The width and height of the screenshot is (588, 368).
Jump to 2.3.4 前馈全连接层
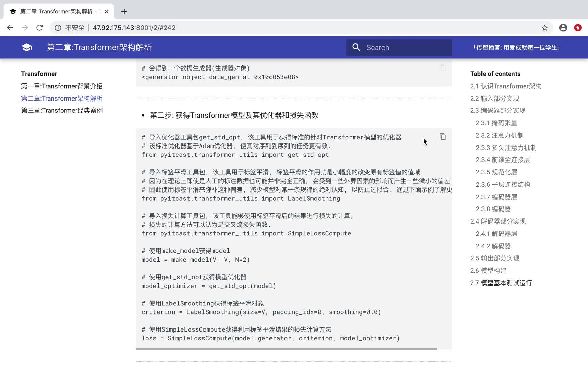[x=503, y=160]
